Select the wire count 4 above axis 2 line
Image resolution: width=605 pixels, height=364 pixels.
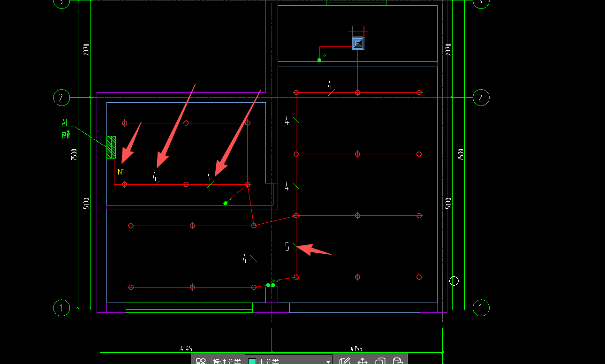pos(330,85)
